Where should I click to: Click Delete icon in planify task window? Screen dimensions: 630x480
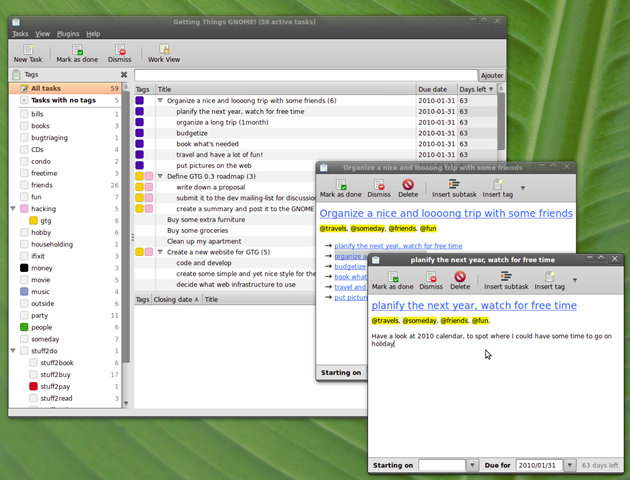tap(460, 276)
